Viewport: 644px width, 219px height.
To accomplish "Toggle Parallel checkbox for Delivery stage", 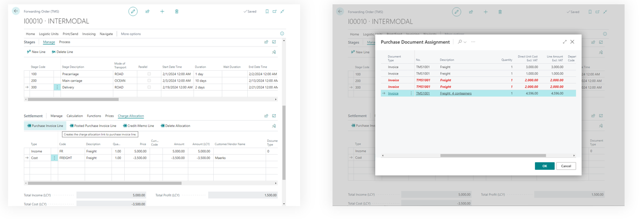I will click(x=149, y=87).
